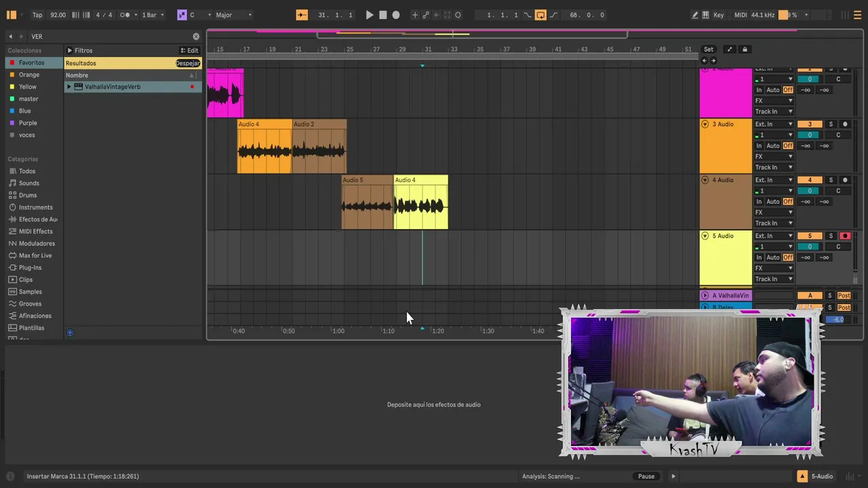Select the tempo field showing 92.00
The width and height of the screenshot is (868, 488).
(x=58, y=15)
